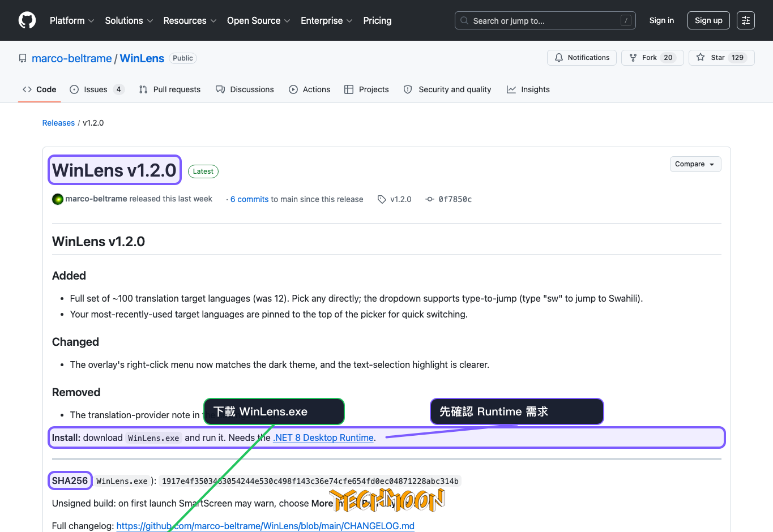Click the Public visibility badge
Image resolution: width=773 pixels, height=532 pixels.
183,58
